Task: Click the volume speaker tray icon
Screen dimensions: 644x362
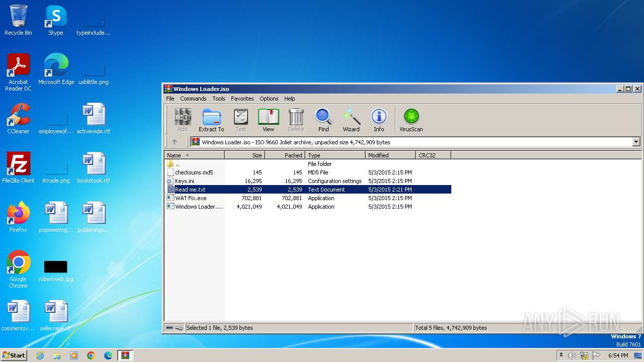Action: pyautogui.click(x=572, y=355)
